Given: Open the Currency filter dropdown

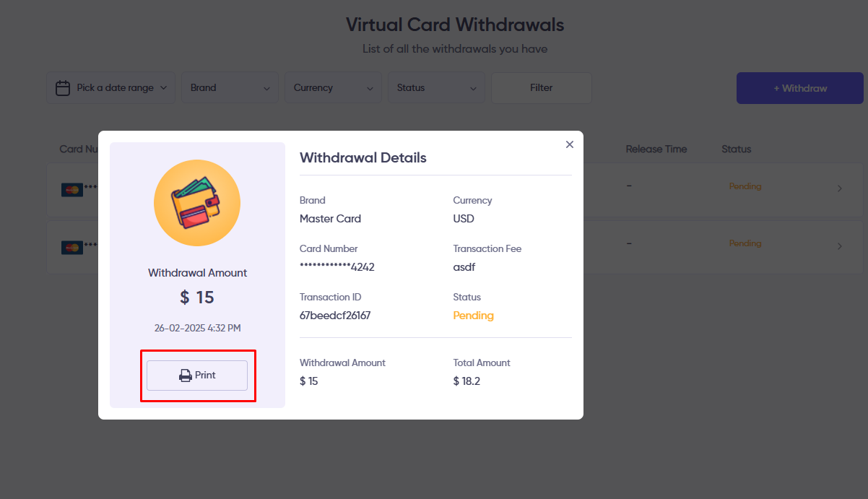Looking at the screenshot, I should [x=333, y=88].
